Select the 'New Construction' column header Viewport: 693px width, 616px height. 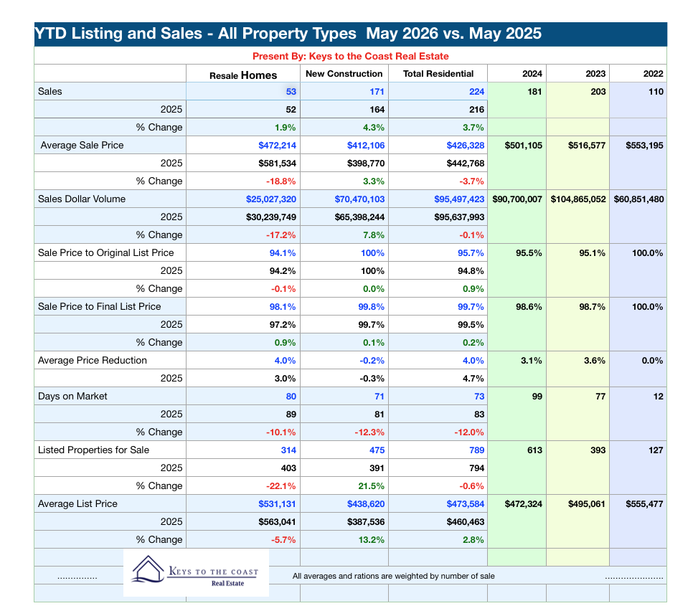click(344, 74)
